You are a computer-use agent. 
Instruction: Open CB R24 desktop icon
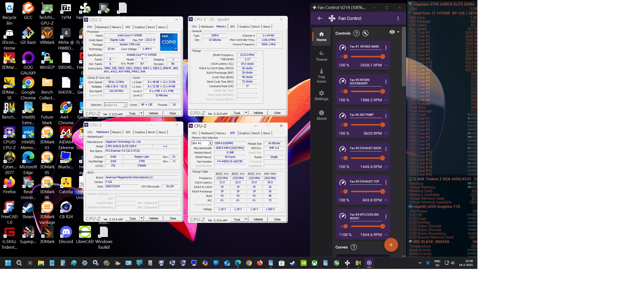(66, 210)
